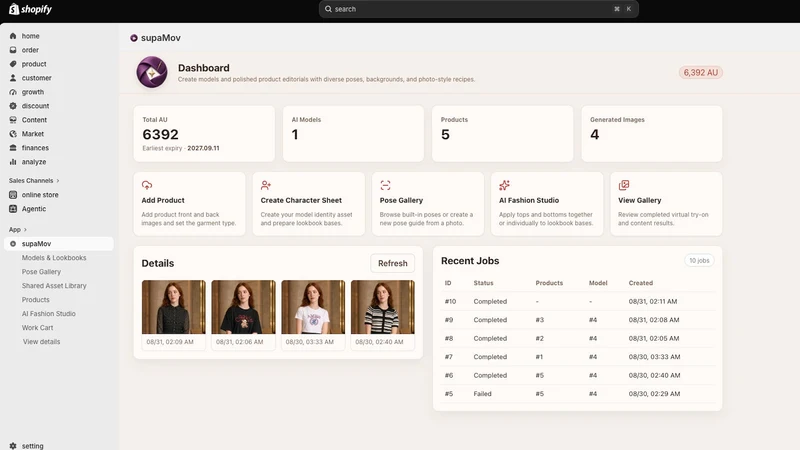The width and height of the screenshot is (800, 450).
Task: Select the finances menu label
Action: (35, 148)
